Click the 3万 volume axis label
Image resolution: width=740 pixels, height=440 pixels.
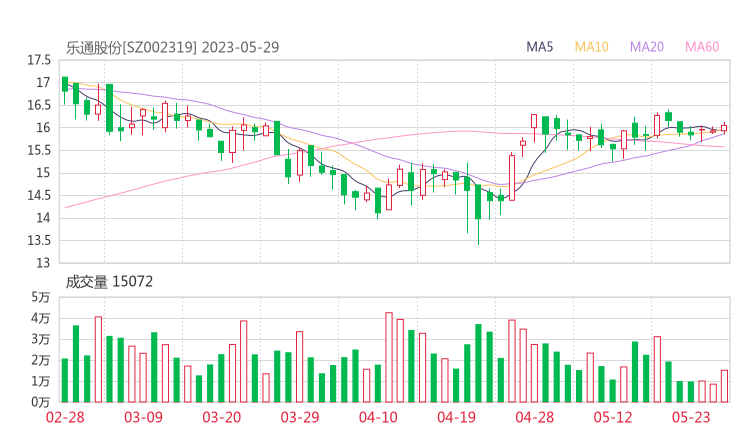pos(41,339)
